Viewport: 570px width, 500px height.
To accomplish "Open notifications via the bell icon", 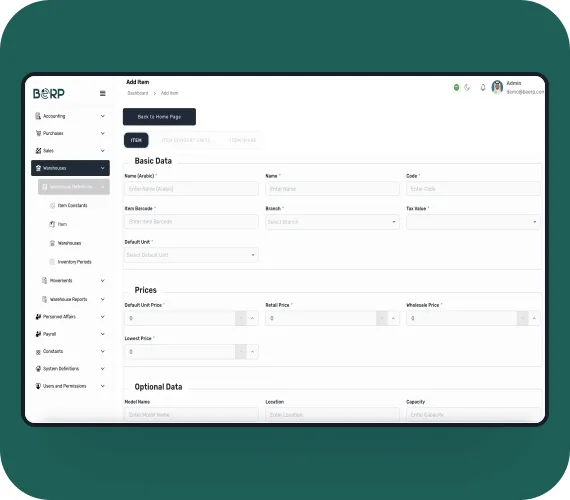I will [483, 87].
